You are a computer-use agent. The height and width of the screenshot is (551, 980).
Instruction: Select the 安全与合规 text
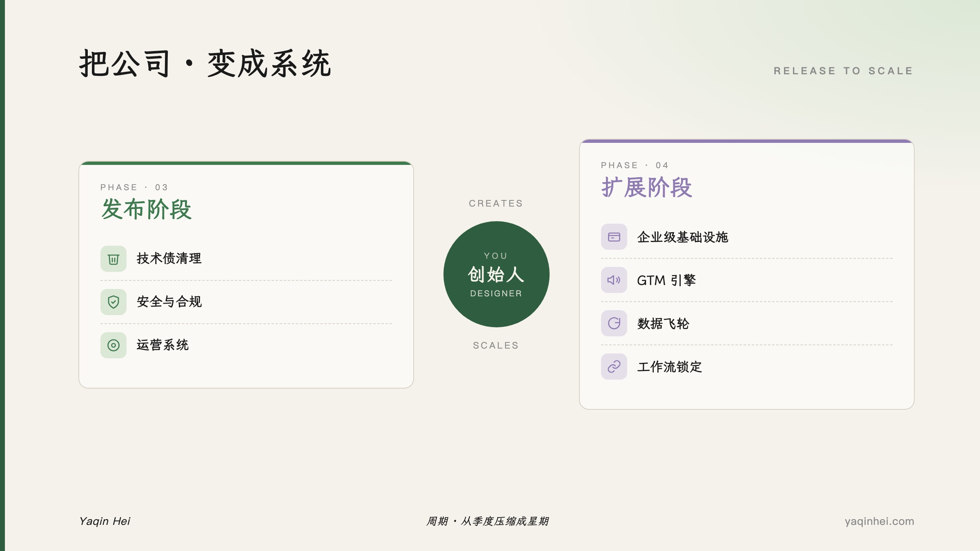click(x=169, y=302)
